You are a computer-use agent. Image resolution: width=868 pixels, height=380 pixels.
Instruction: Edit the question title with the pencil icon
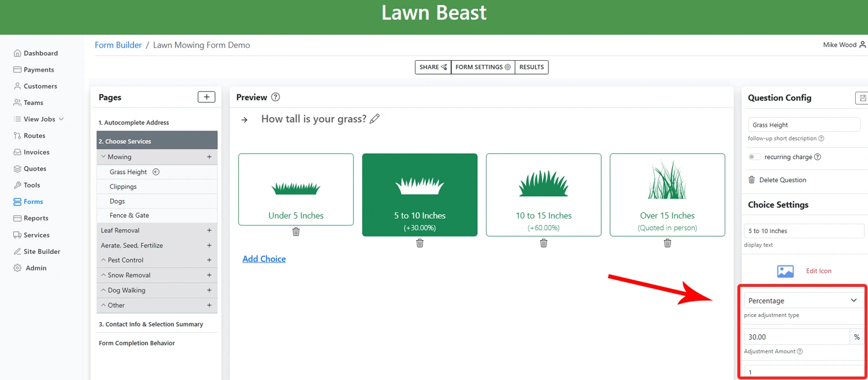(374, 119)
